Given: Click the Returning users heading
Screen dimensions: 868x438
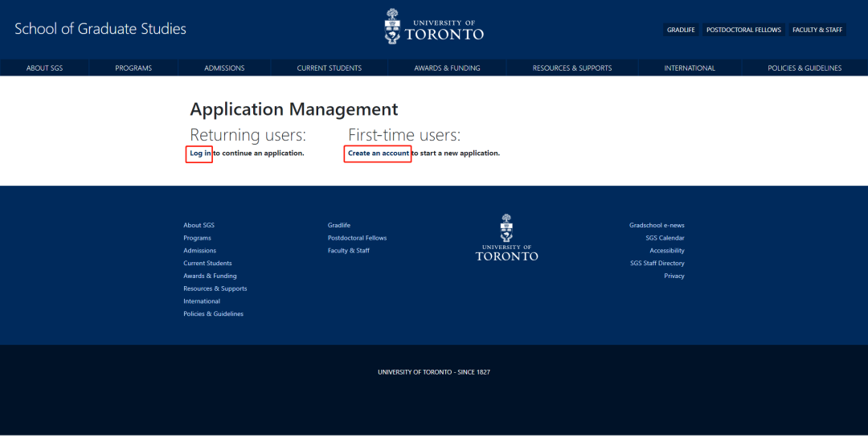Looking at the screenshot, I should coord(248,135).
